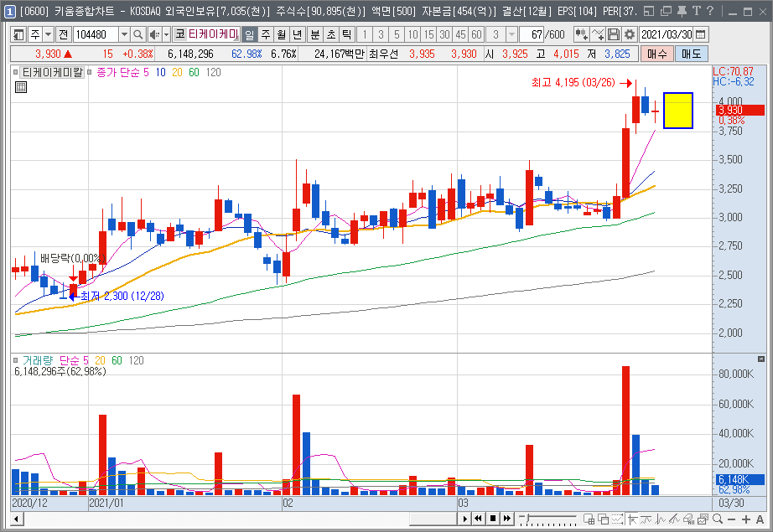
Task: Close the volume panel with the x icon
Action: point(761,359)
